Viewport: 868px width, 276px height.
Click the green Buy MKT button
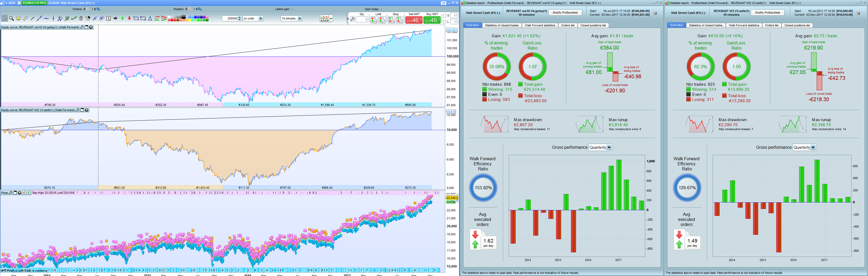point(432,20)
